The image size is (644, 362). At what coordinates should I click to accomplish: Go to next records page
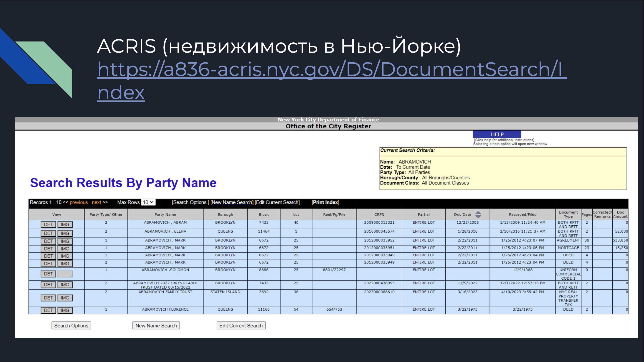coord(96,202)
